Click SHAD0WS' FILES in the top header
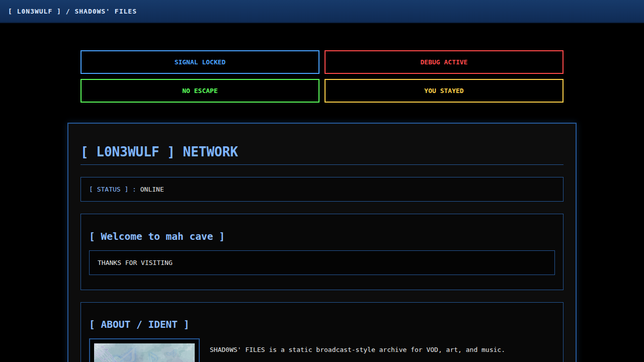Viewport: 644px width, 362px height. click(x=106, y=12)
